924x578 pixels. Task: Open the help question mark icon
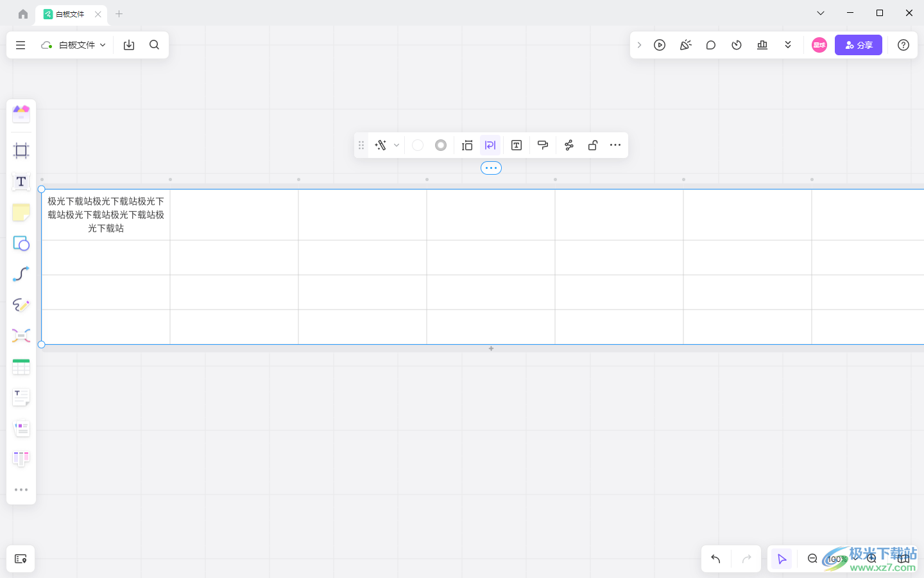[903, 45]
